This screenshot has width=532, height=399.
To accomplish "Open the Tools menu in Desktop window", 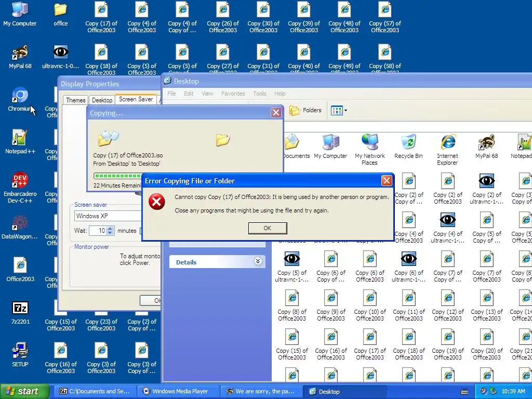I will coord(260,94).
